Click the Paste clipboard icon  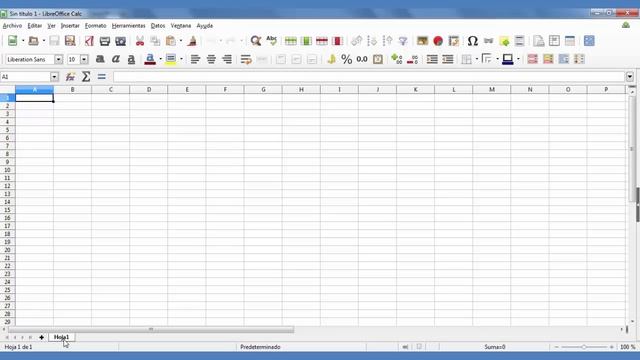tap(171, 41)
